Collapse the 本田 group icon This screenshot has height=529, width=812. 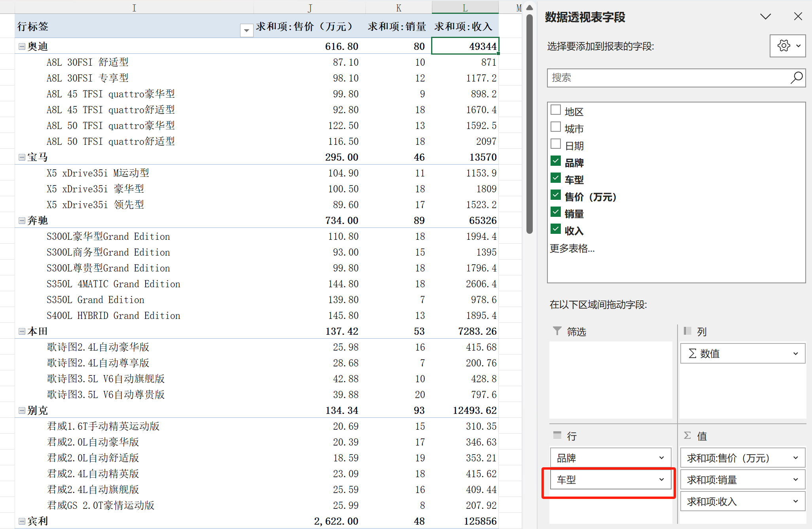pyautogui.click(x=22, y=332)
